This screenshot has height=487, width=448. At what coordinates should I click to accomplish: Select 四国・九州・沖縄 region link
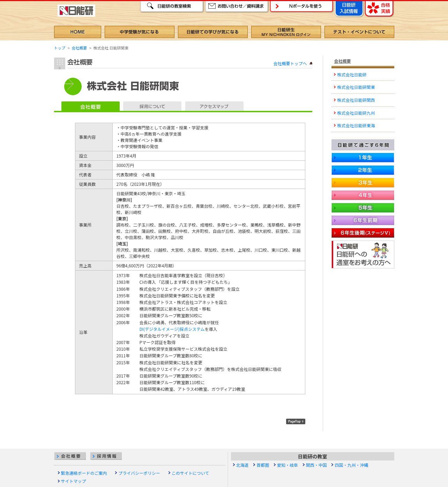[351, 465]
